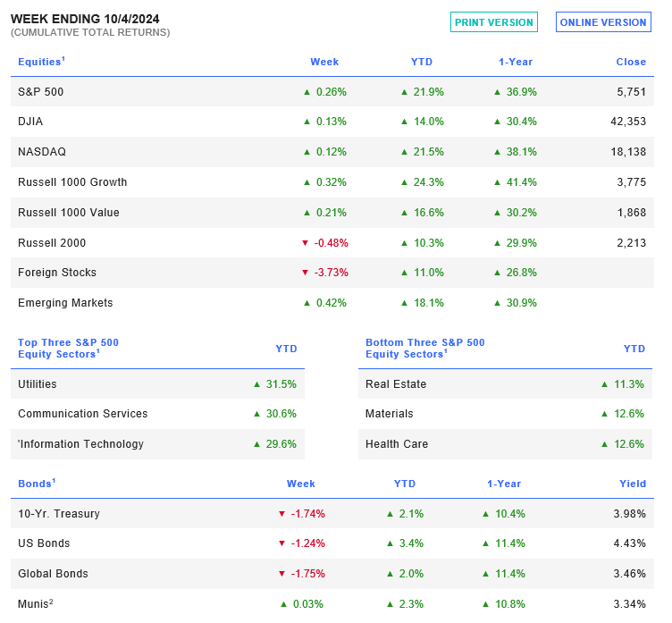Click DJIA close value 42,353
672x623 pixels.
click(628, 122)
